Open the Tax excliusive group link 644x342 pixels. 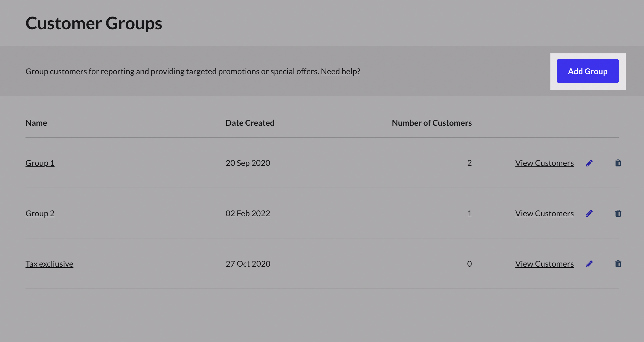tap(49, 264)
